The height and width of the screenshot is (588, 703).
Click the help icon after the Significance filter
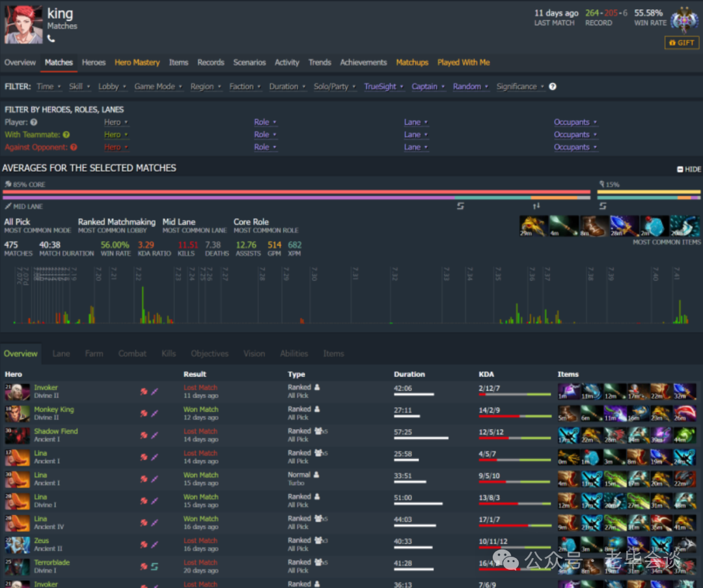pos(553,87)
